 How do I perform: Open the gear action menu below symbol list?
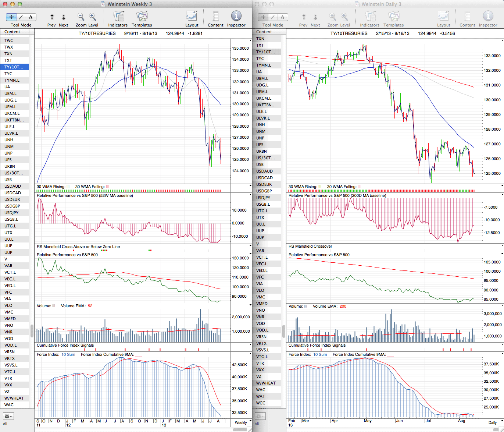pos(8,416)
